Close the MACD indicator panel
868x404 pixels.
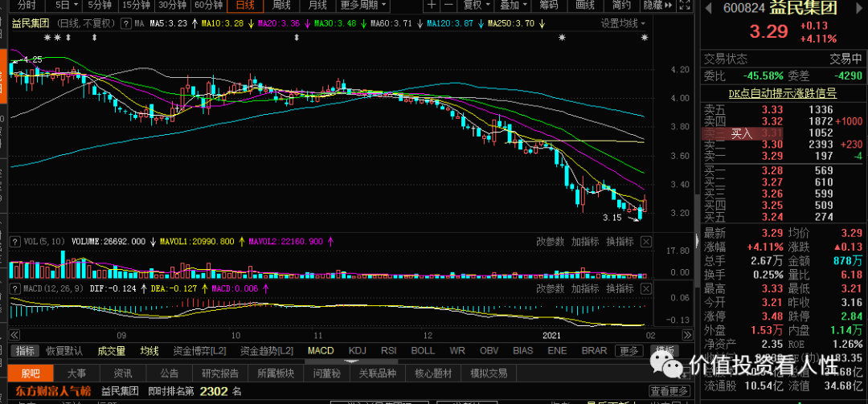point(646,288)
